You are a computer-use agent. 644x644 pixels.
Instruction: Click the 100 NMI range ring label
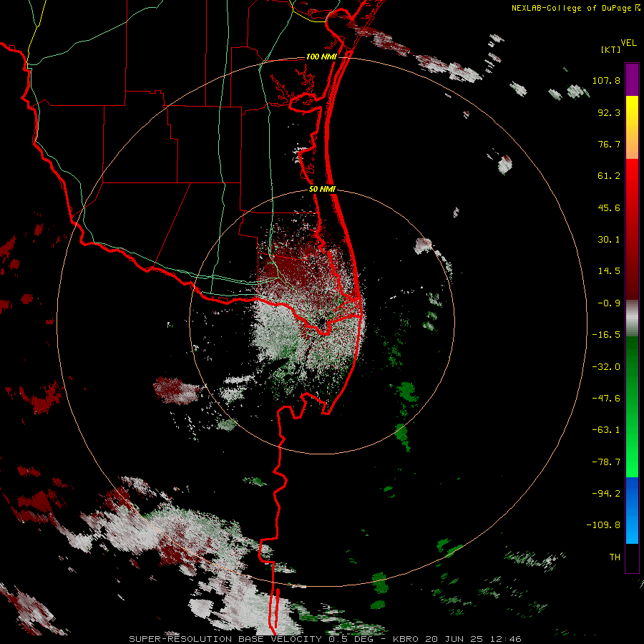click(x=321, y=57)
